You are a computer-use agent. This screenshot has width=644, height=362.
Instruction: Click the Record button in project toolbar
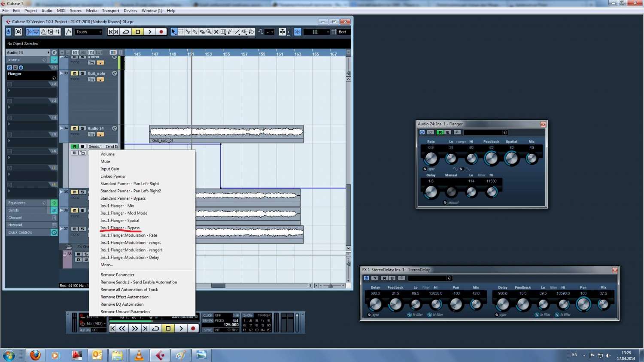pyautogui.click(x=161, y=32)
